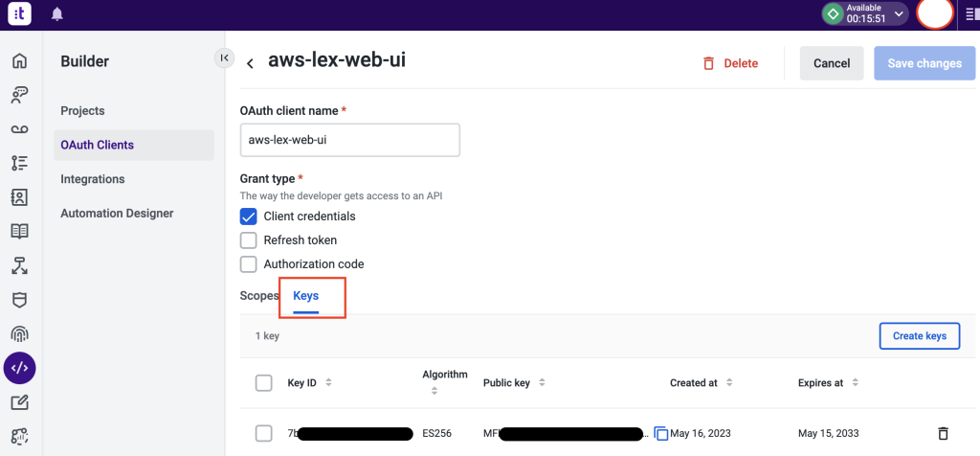Click the Delete button
Image resolution: width=980 pixels, height=456 pixels.
(x=730, y=63)
